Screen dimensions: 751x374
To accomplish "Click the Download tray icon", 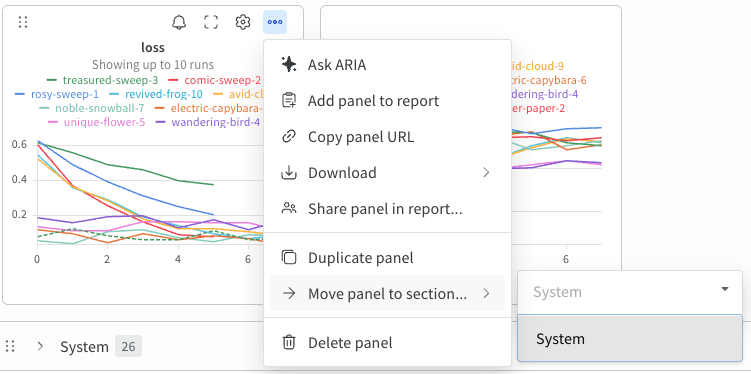I will click(289, 173).
